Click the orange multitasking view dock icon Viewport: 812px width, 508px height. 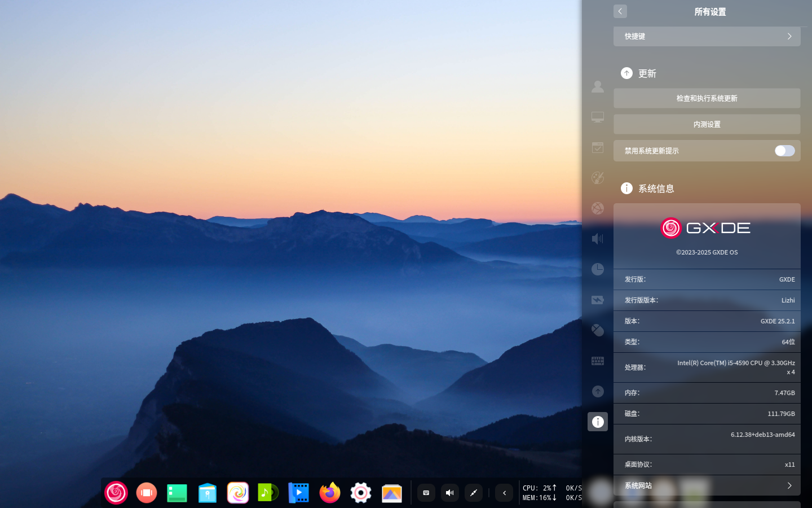(147, 493)
